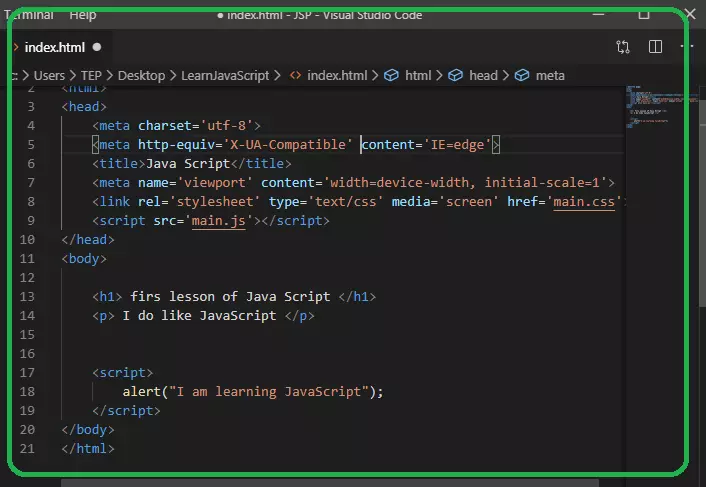
Task: Split the editor to the right
Action: 655,47
